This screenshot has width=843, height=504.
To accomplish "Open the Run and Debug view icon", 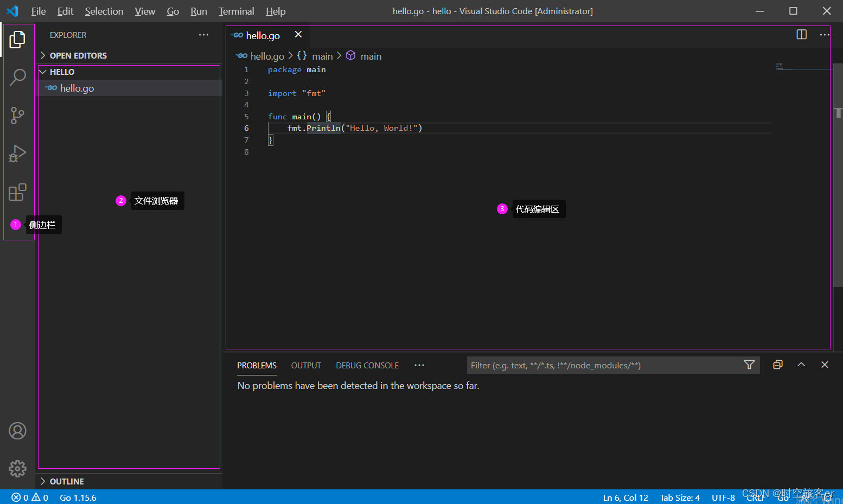I will [17, 154].
